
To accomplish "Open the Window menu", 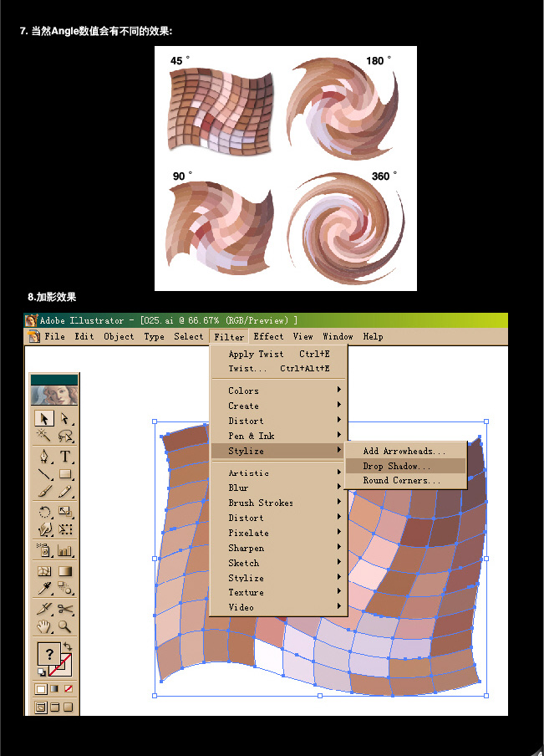I will tap(338, 336).
